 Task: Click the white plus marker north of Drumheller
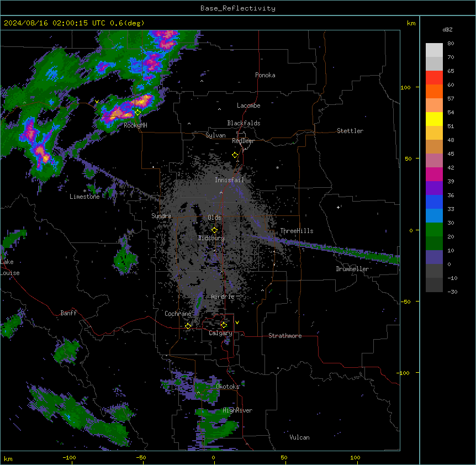pyautogui.click(x=338, y=207)
